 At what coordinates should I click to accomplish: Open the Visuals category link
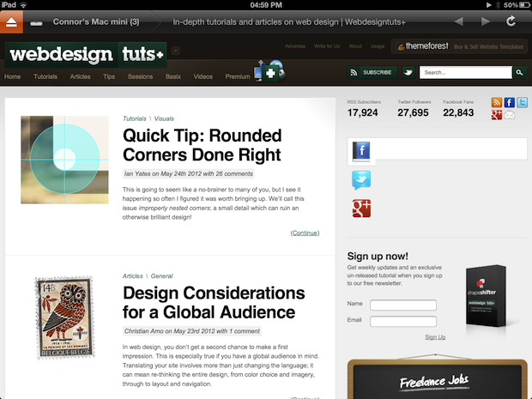(x=164, y=118)
